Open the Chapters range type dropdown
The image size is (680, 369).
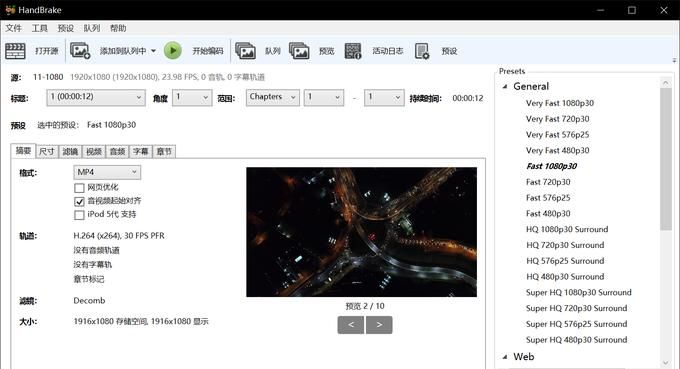(x=272, y=98)
